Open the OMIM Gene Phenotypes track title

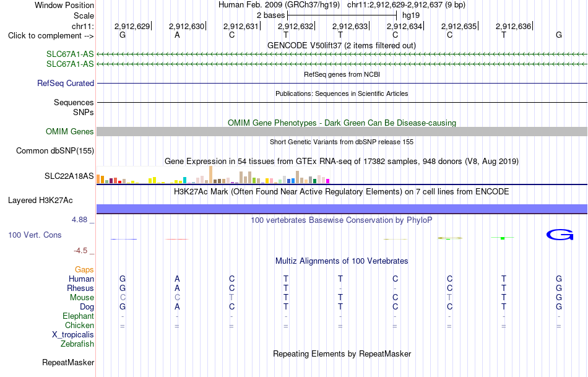tap(342, 123)
